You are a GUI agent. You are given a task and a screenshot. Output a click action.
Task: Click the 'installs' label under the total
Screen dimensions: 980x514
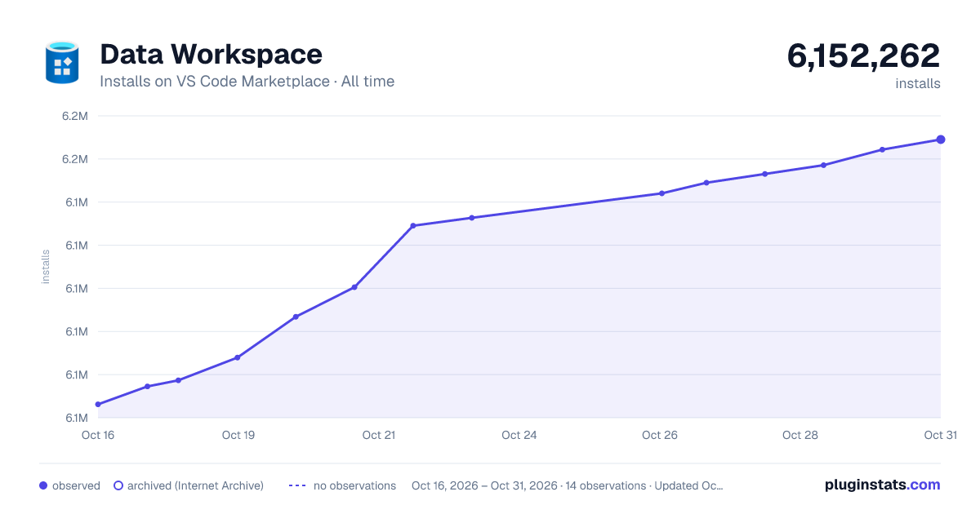coord(918,83)
